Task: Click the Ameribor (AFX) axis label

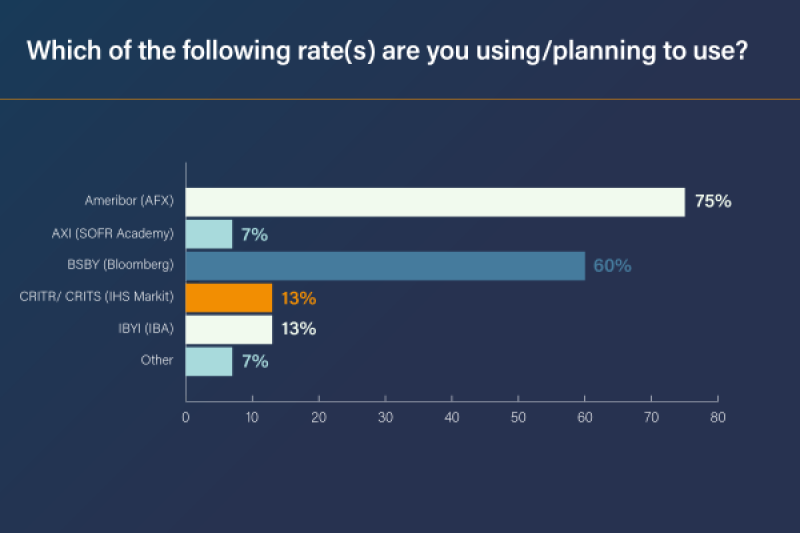Action: [x=131, y=202]
